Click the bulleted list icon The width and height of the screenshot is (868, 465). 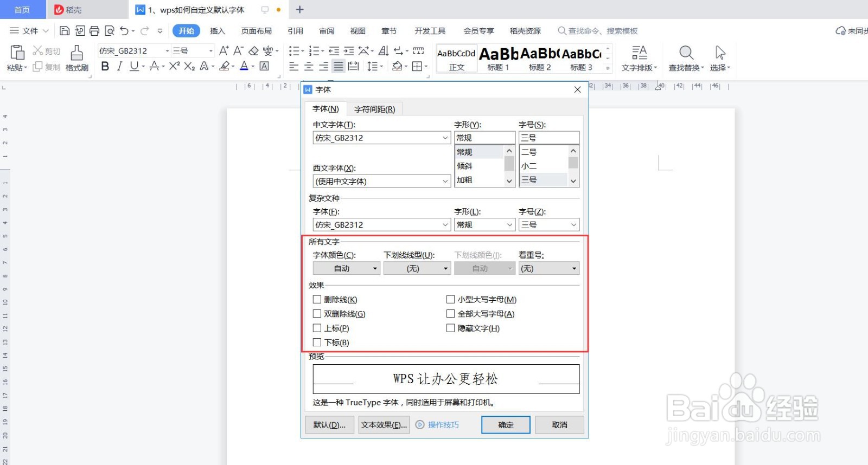coord(293,51)
